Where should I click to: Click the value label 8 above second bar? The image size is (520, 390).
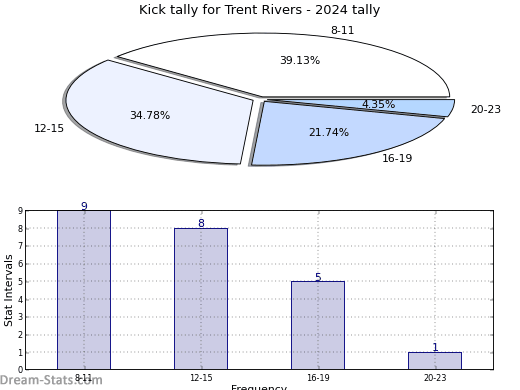coord(201,223)
